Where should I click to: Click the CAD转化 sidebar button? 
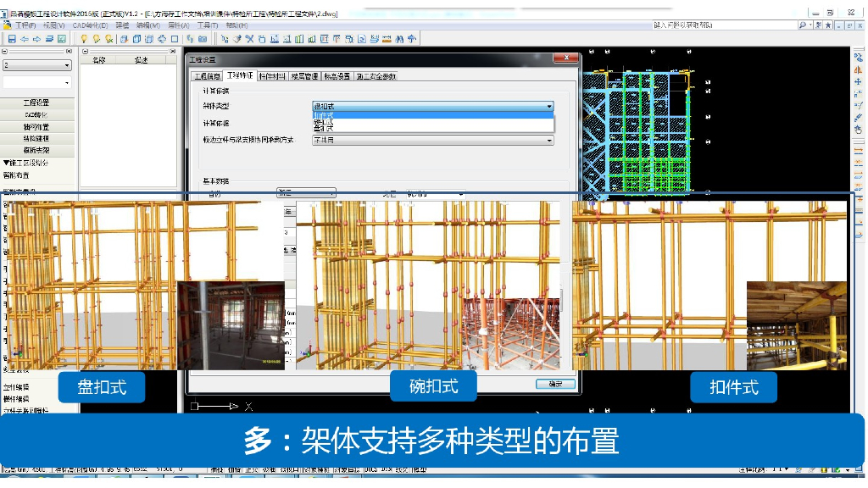[x=36, y=115]
